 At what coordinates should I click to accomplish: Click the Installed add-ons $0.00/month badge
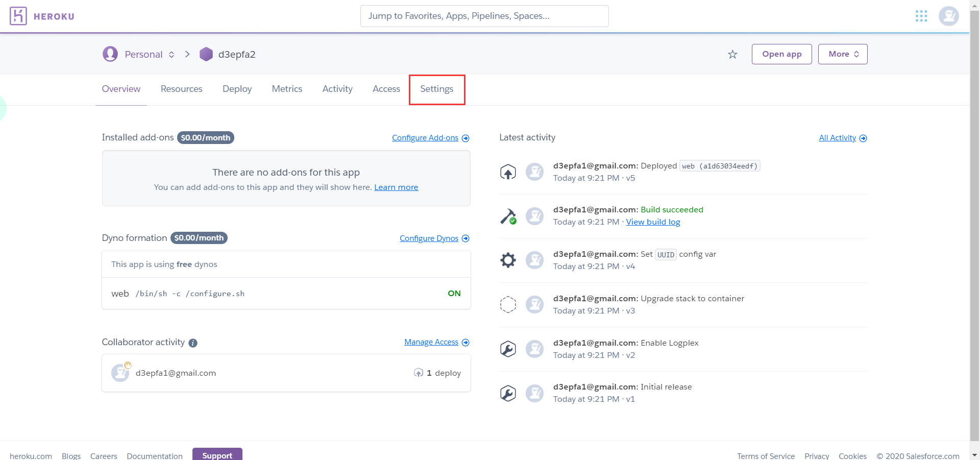point(206,138)
